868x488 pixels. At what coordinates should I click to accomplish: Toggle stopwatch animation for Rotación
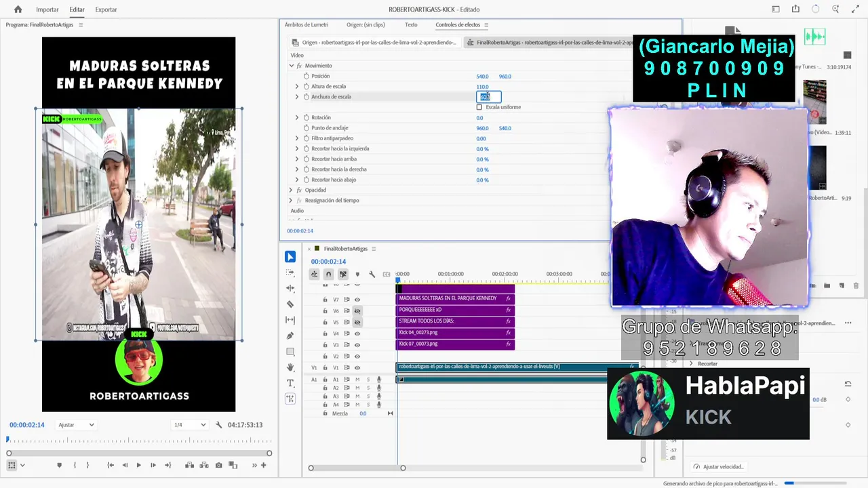point(306,118)
